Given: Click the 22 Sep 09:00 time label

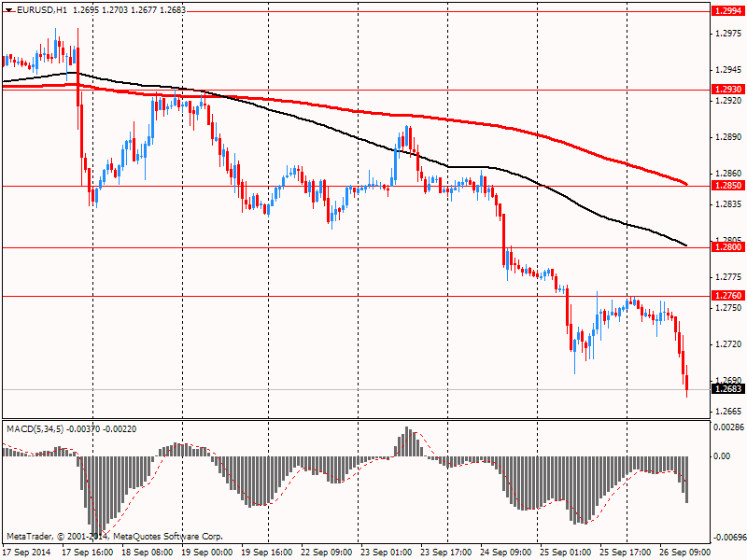Looking at the screenshot, I should tap(326, 553).
